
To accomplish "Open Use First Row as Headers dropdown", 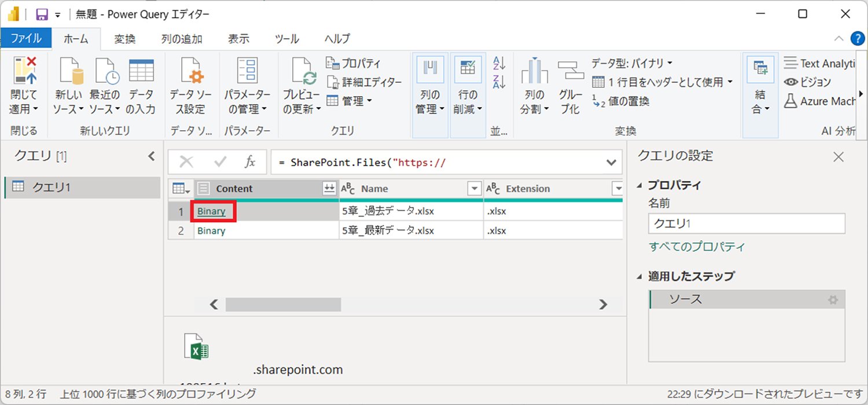I will click(x=663, y=82).
